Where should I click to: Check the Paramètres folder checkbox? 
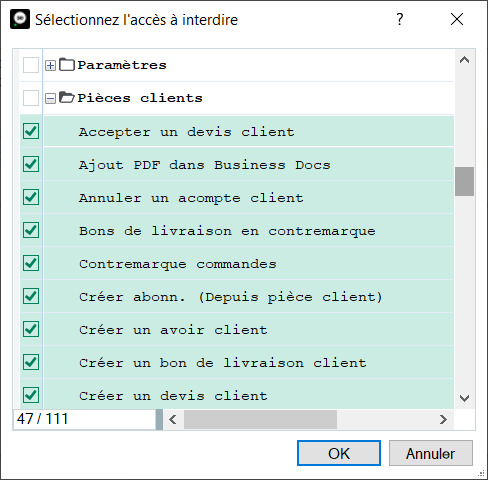(x=31, y=65)
